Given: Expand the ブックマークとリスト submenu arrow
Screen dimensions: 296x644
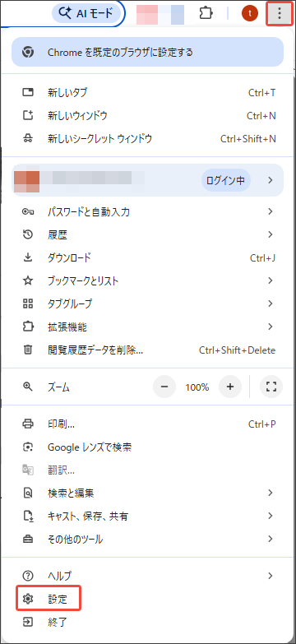Looking at the screenshot, I should (x=271, y=281).
